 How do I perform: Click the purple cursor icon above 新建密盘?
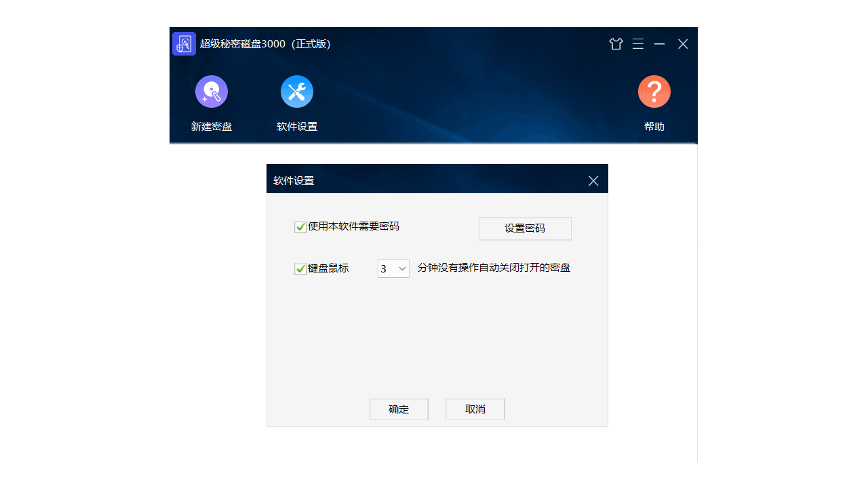tap(211, 91)
